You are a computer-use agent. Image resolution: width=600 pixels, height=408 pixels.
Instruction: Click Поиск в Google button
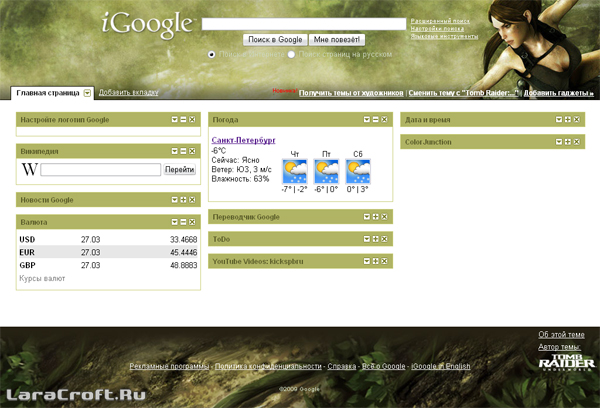pos(275,39)
